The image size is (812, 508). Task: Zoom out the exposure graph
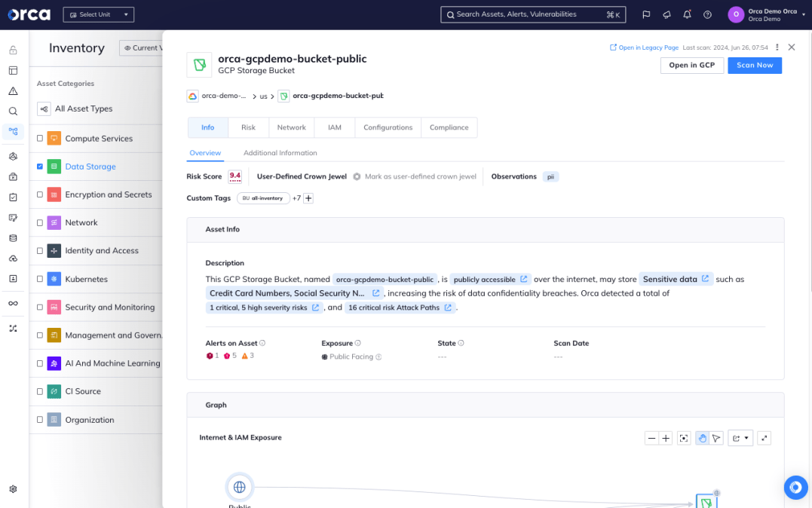pos(651,438)
